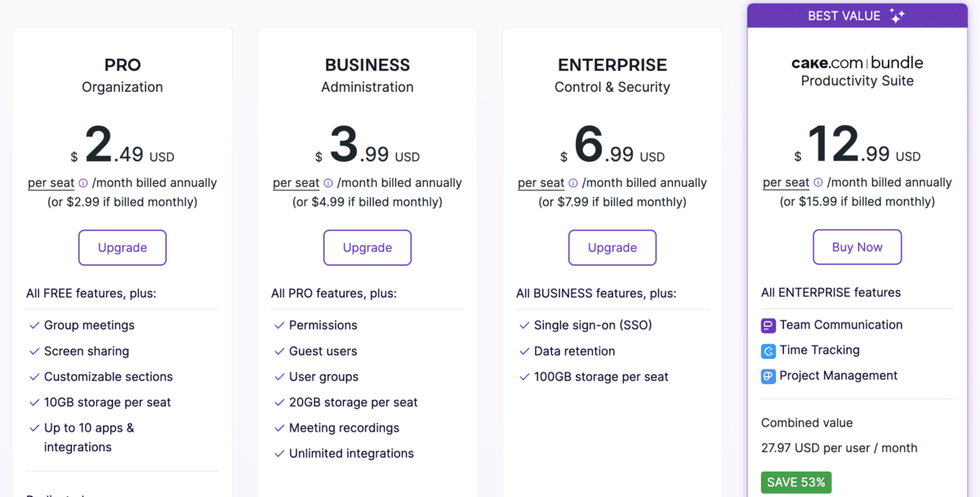This screenshot has width=980, height=497.
Task: Click the checkmark next to Group meetings
Action: click(34, 325)
